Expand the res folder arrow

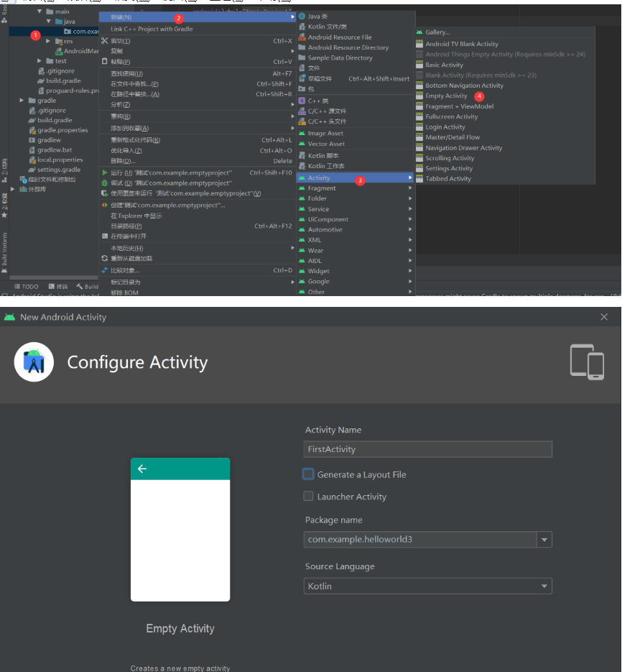[48, 41]
